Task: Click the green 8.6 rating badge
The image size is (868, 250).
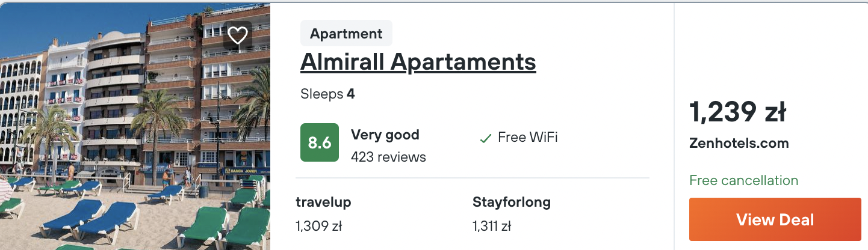Action: point(320,142)
